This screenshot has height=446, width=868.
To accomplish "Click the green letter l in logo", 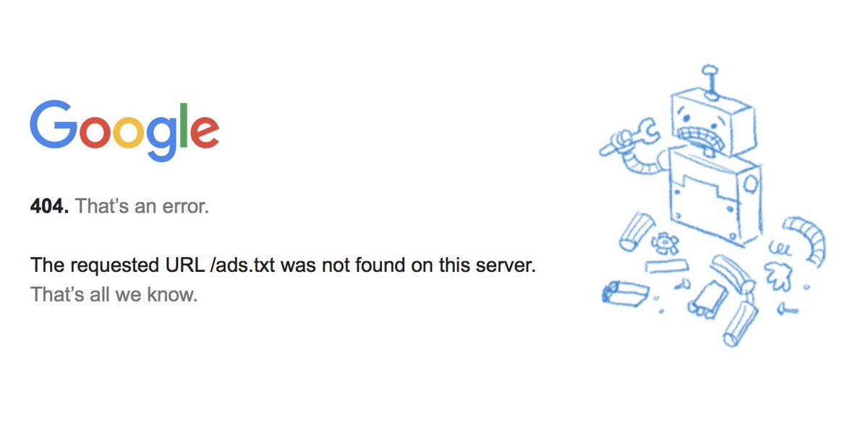I will click(x=184, y=124).
